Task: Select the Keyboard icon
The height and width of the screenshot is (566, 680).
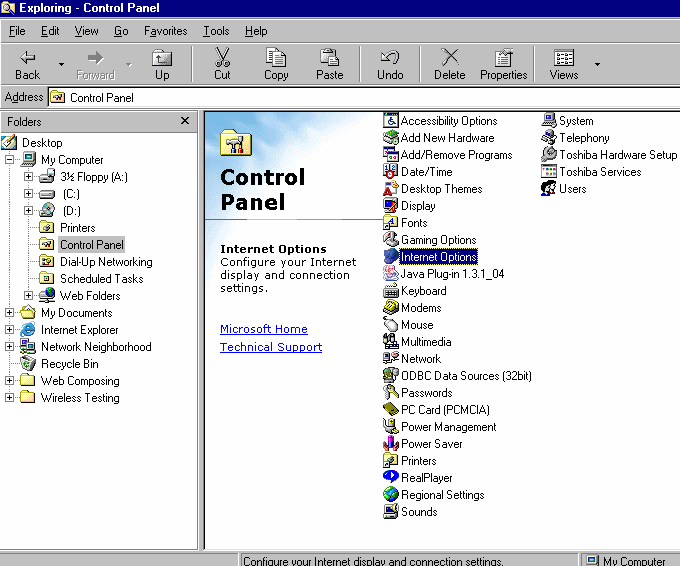Action: coord(390,291)
